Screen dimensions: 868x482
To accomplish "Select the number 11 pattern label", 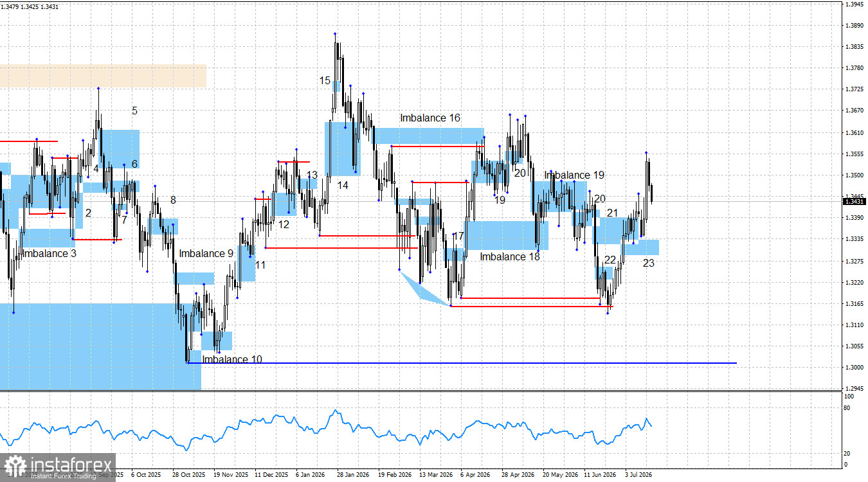I will click(x=260, y=265).
